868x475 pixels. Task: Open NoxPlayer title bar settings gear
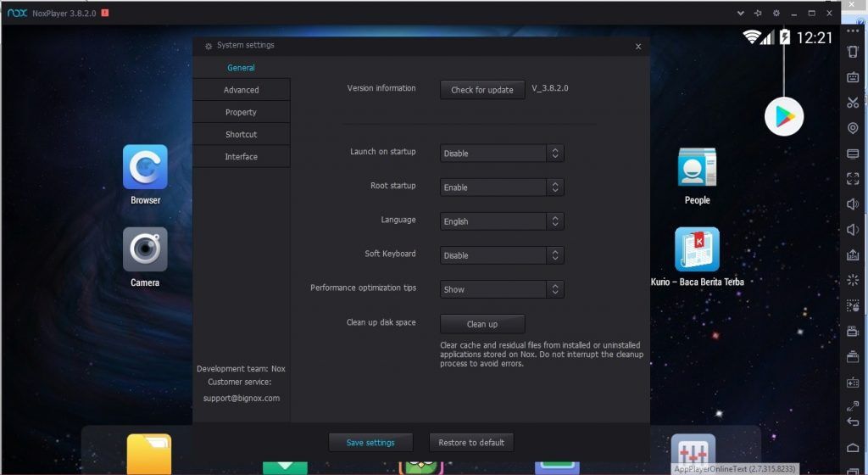(776, 13)
